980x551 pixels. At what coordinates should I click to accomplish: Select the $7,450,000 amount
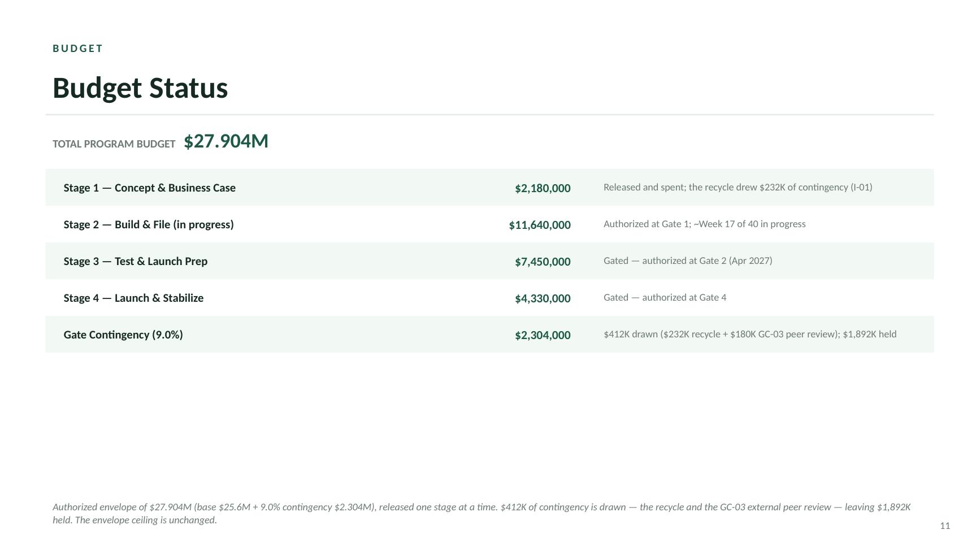(543, 262)
